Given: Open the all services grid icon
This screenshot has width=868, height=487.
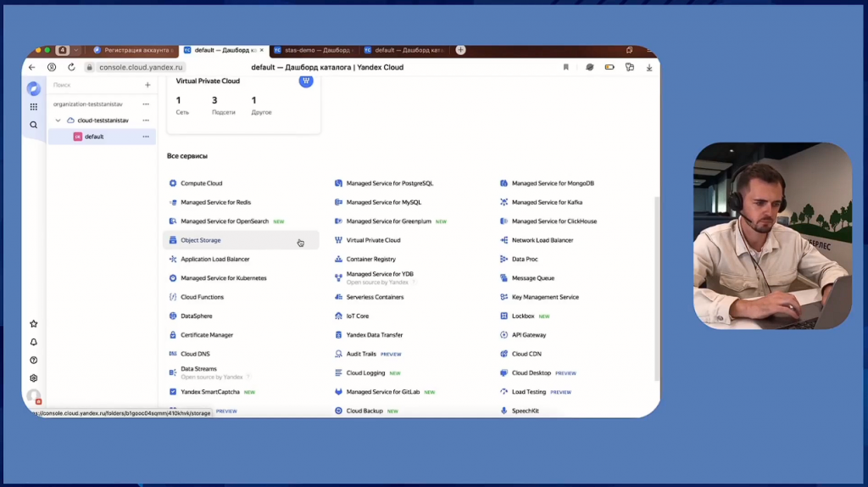Looking at the screenshot, I should pyautogui.click(x=34, y=107).
